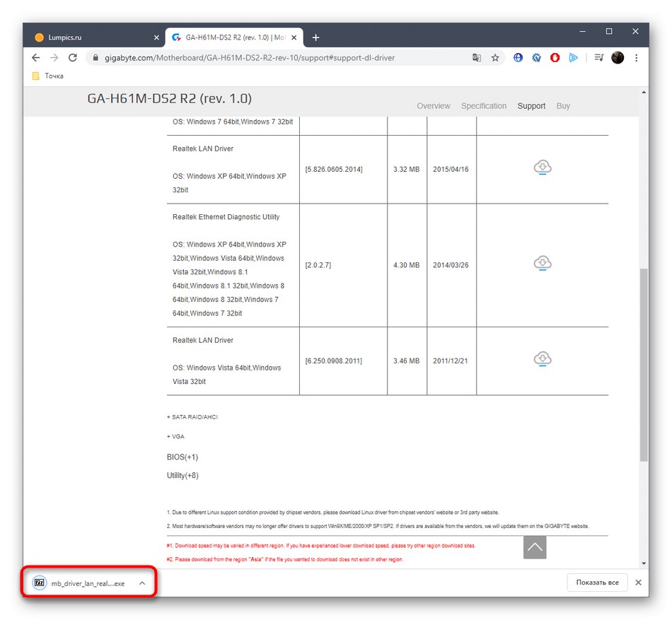Click the Realtek Ethernet Diagnostic Utility title
The height and width of the screenshot is (620, 672).
point(226,217)
